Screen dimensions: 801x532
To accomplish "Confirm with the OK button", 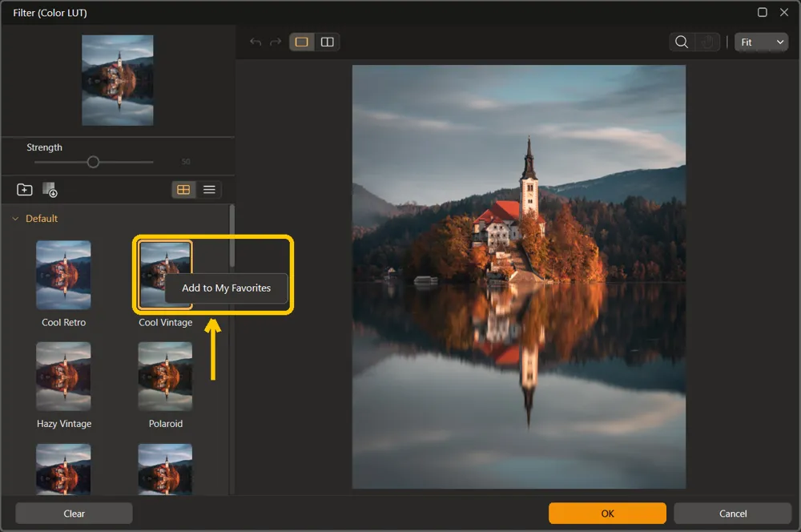I will pyautogui.click(x=607, y=514).
